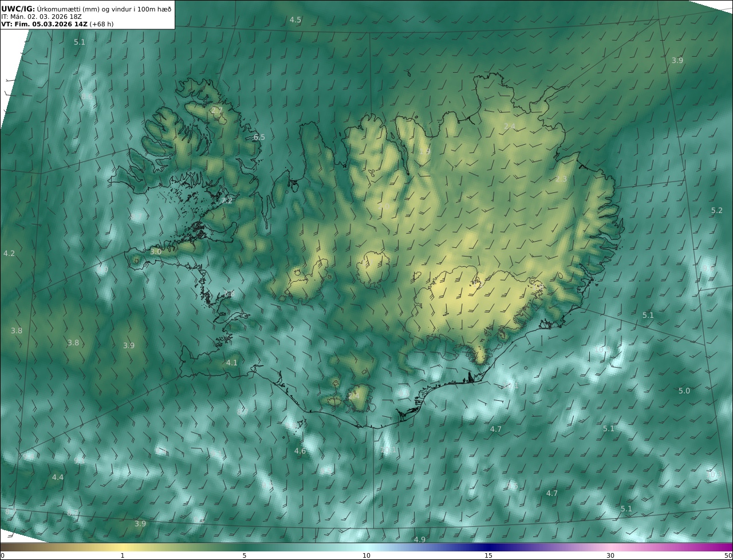Pick the 4.4 value label

(58, 477)
